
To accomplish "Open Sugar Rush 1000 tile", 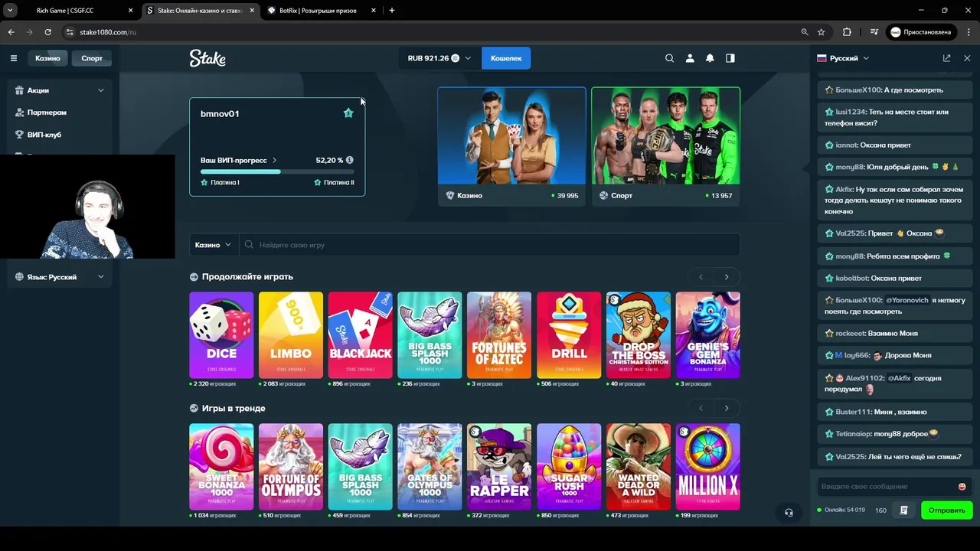I will 569,467.
